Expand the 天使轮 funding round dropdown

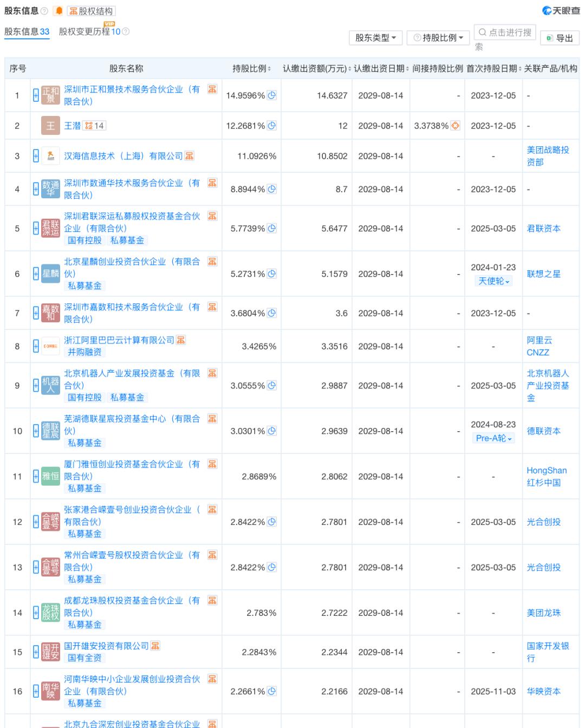tap(493, 281)
